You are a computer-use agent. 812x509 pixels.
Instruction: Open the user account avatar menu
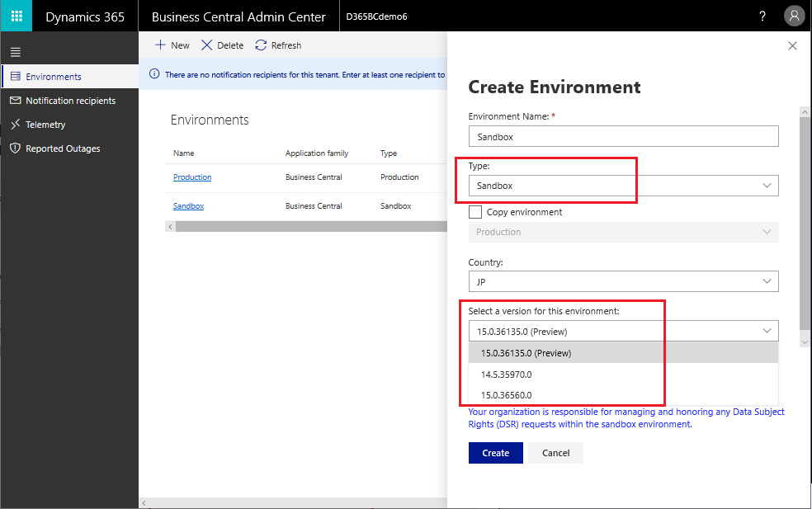[794, 16]
